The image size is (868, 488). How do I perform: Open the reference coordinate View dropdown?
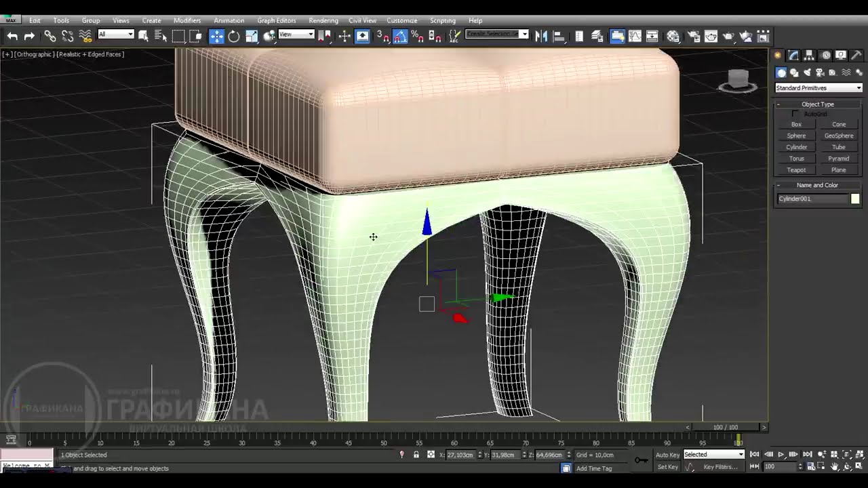tap(296, 34)
